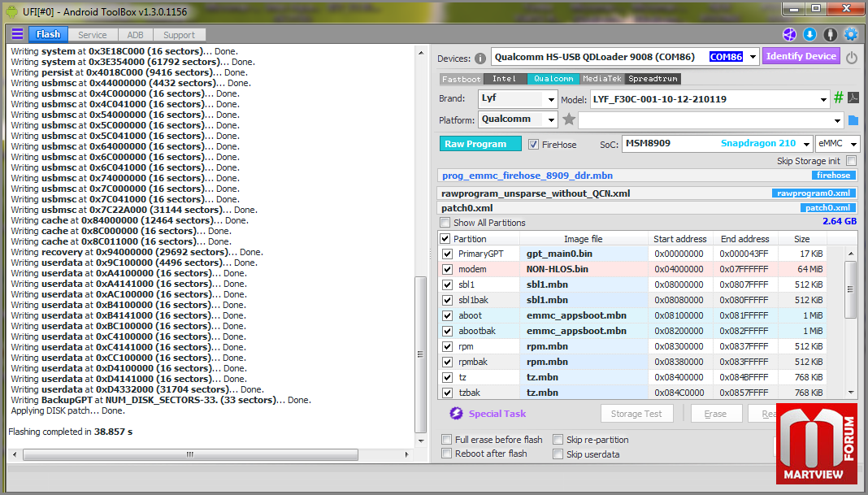This screenshot has height=495, width=868.
Task: Switch to the Service tab
Action: click(x=93, y=35)
